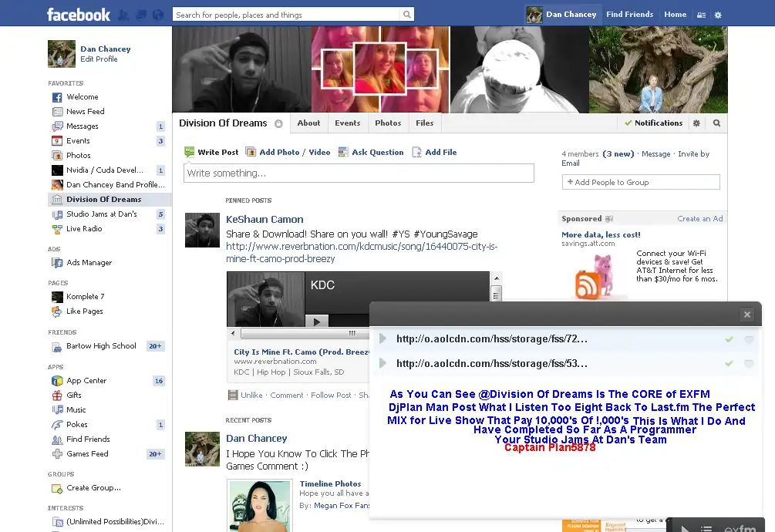Unlike KeShaun Camon's pinned post

coord(251,396)
